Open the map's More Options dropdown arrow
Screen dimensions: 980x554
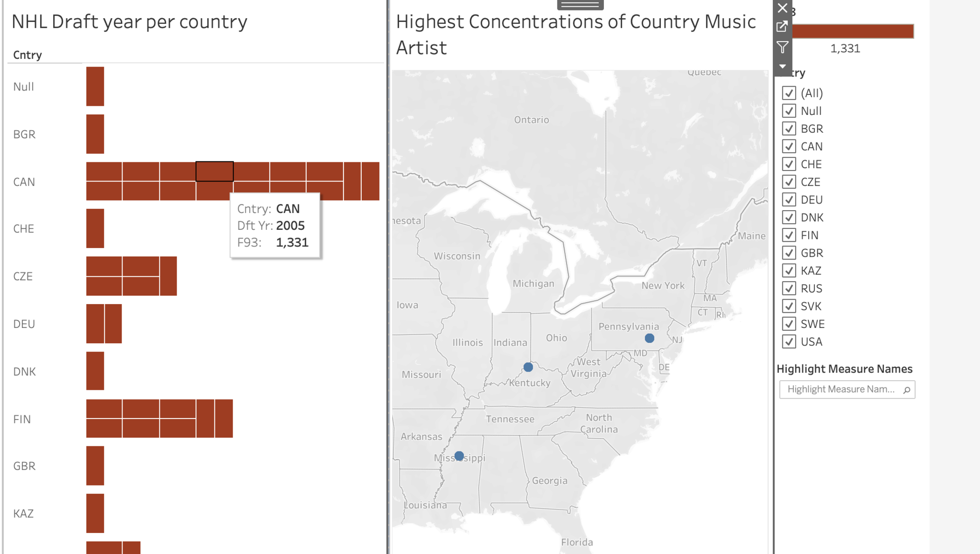[x=782, y=66]
